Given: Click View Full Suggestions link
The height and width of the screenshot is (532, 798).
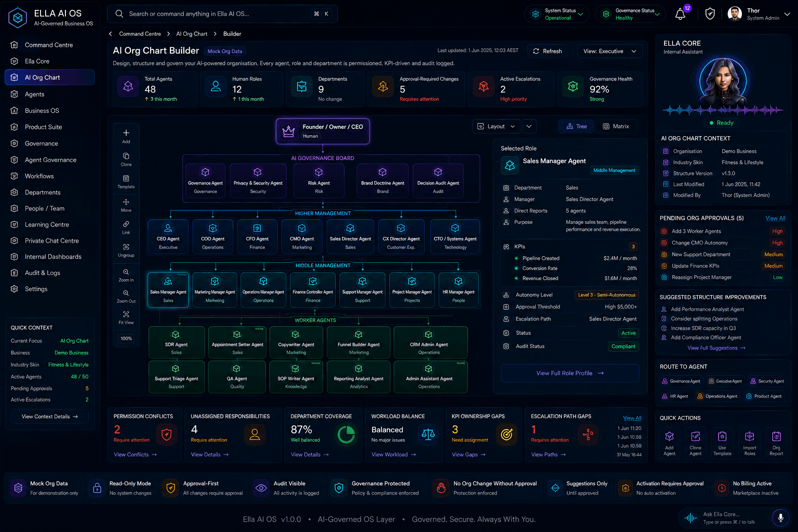Looking at the screenshot, I should (716, 348).
